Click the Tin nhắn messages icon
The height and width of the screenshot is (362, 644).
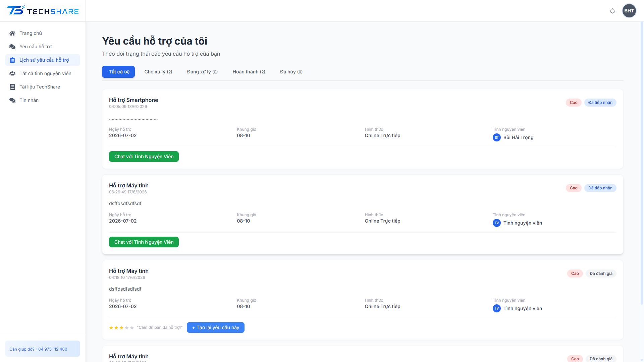coord(12,100)
